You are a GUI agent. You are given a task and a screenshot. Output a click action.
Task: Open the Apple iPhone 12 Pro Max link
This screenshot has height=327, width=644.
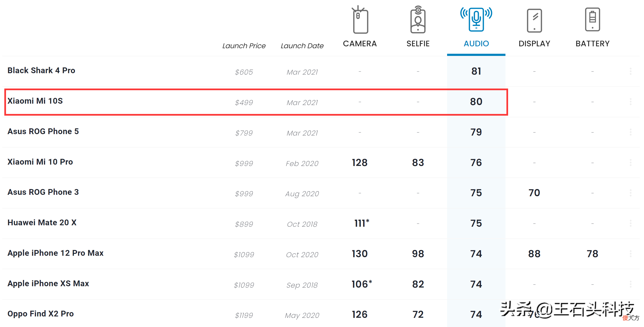[x=55, y=253]
